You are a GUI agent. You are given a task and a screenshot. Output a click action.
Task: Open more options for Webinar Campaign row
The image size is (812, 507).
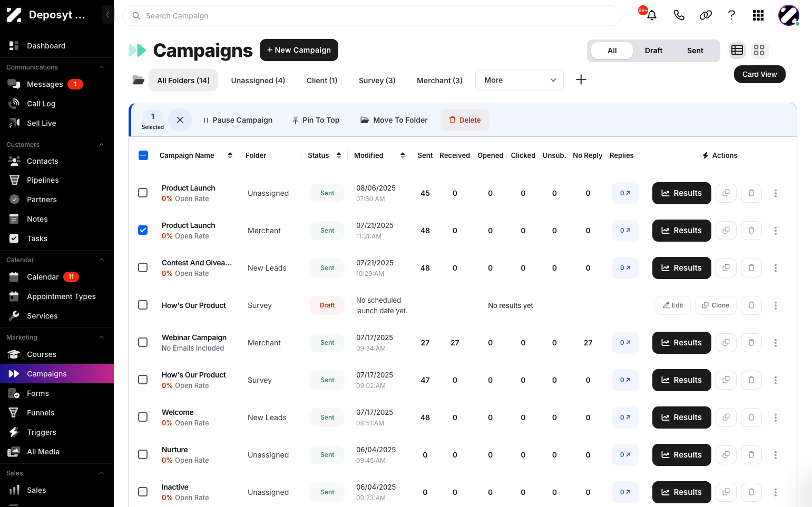coord(776,343)
